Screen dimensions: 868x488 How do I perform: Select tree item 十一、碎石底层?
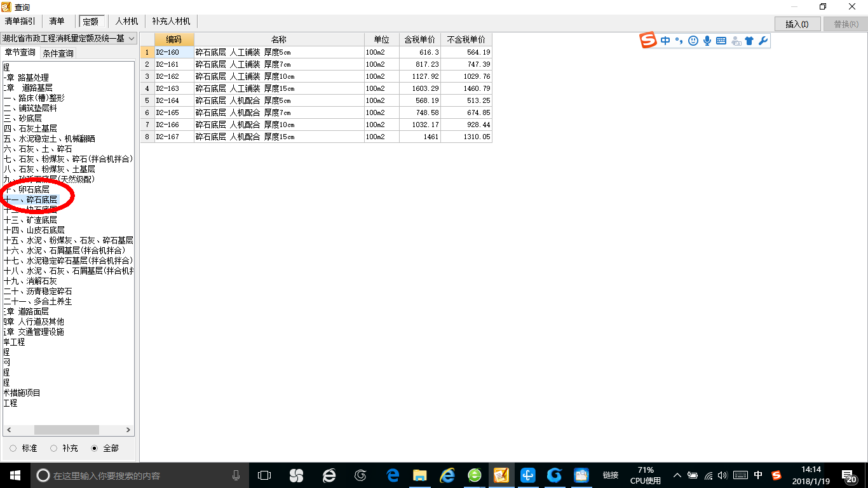31,200
